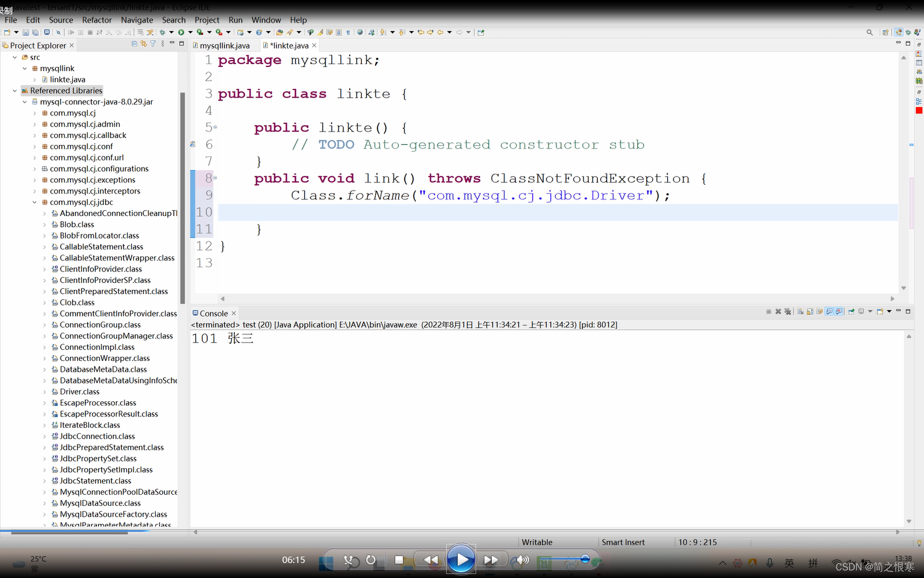Click Link with Editor in Project Explorer

[144, 44]
